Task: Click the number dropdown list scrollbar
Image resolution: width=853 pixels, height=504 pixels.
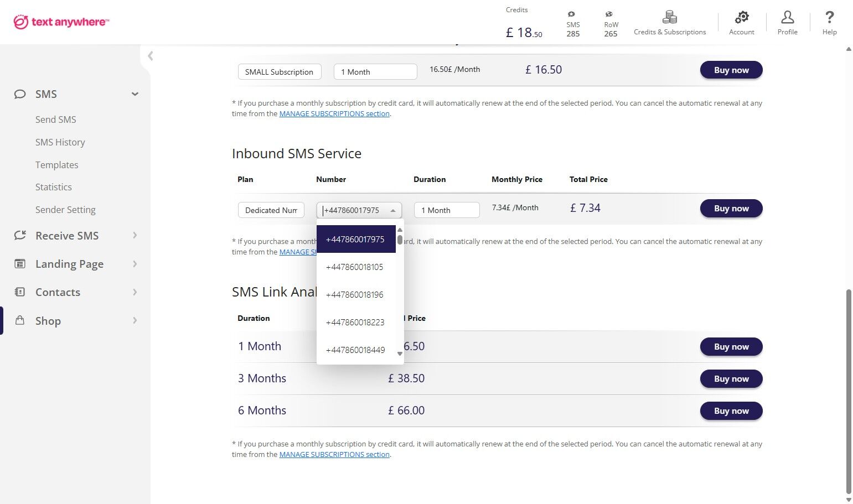Action: pyautogui.click(x=400, y=240)
